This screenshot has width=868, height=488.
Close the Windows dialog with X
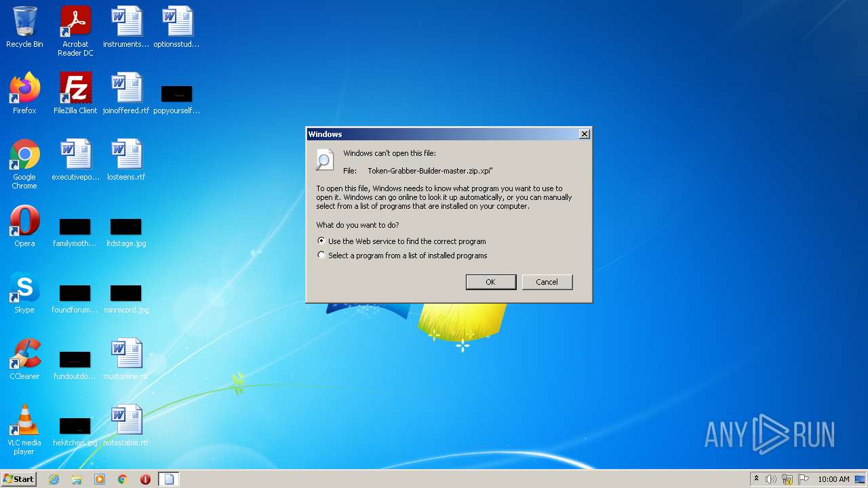pyautogui.click(x=584, y=134)
